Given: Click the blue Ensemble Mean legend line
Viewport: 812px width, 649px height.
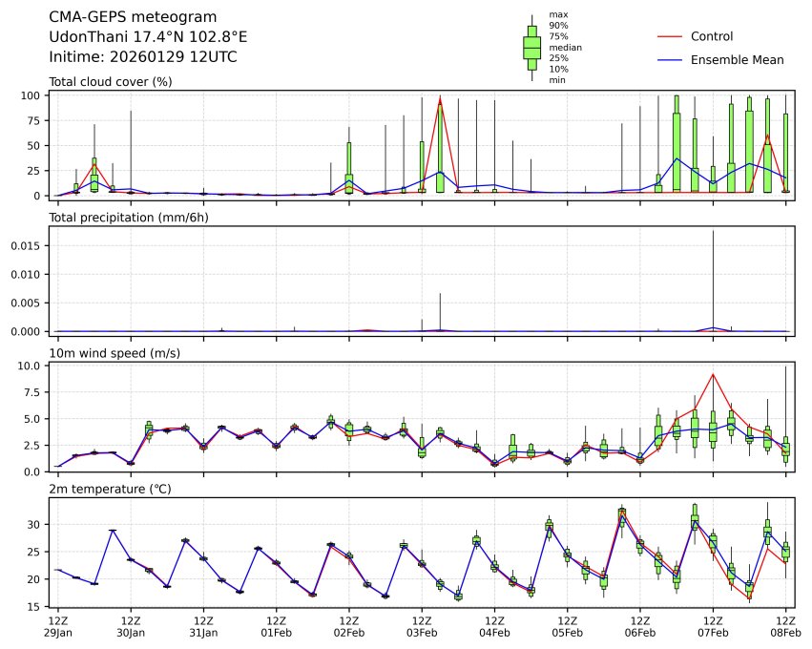Looking at the screenshot, I should [670, 59].
